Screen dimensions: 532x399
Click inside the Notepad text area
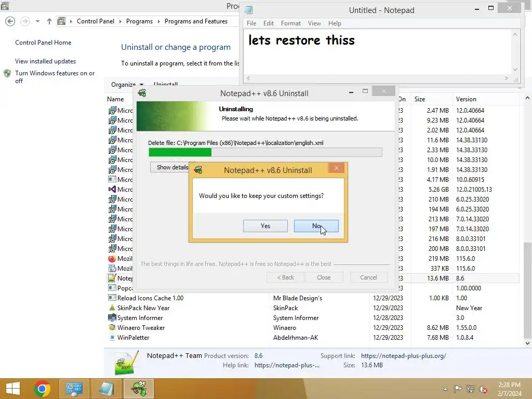point(377,52)
